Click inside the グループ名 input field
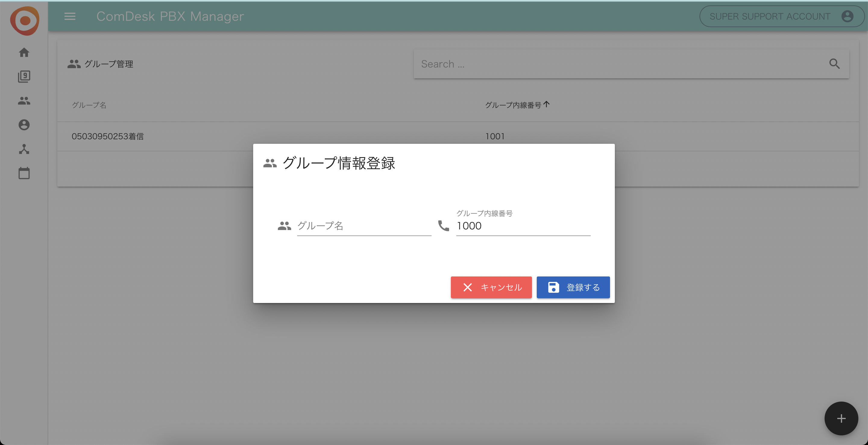This screenshot has width=868, height=445. (363, 226)
